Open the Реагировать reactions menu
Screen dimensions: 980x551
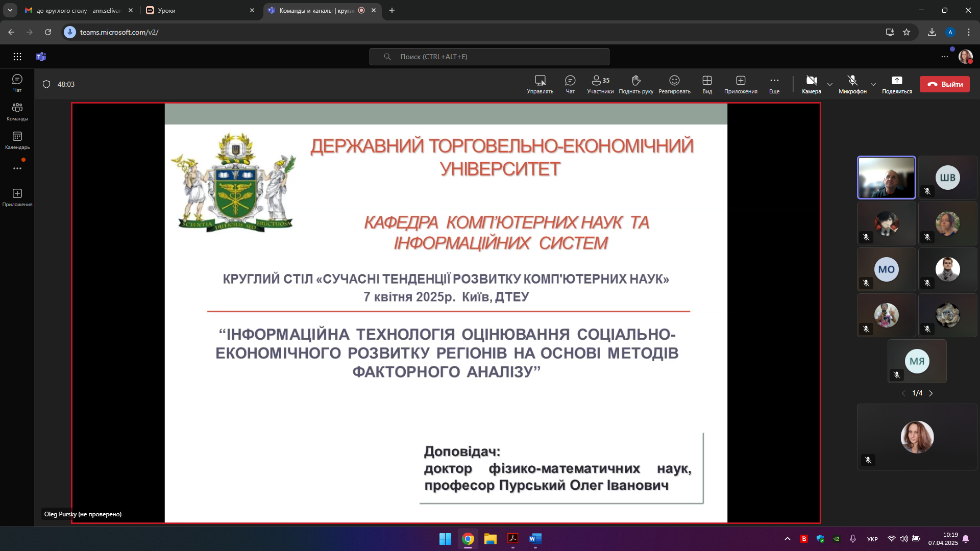[x=674, y=84]
